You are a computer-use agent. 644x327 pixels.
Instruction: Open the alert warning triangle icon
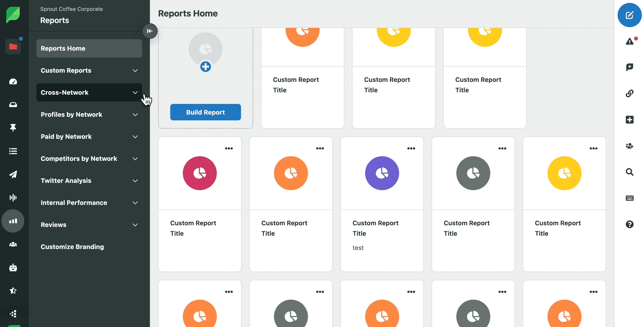tap(629, 41)
